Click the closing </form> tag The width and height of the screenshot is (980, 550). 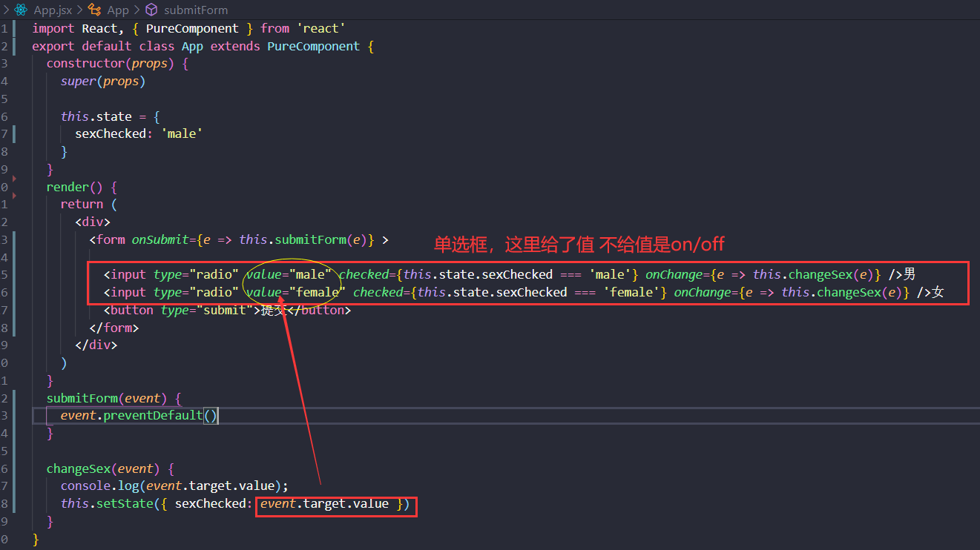point(114,328)
